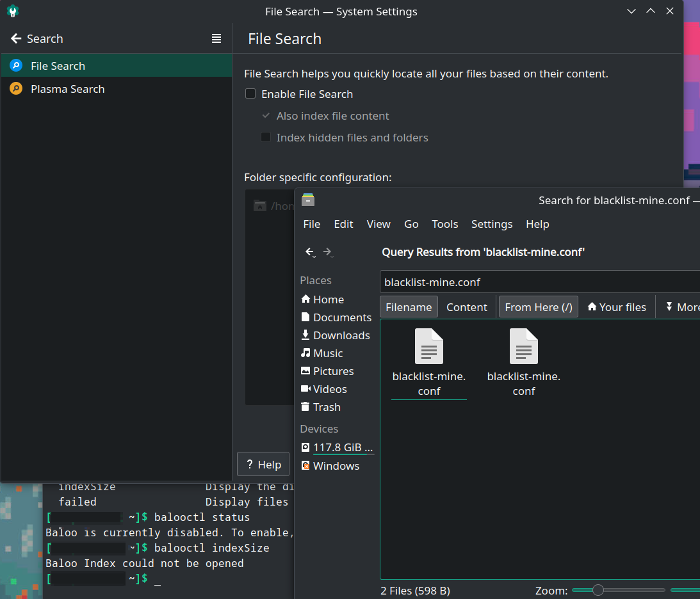700x599 pixels.
Task: Toggle the Enable File Search checkbox
Action: (250, 93)
